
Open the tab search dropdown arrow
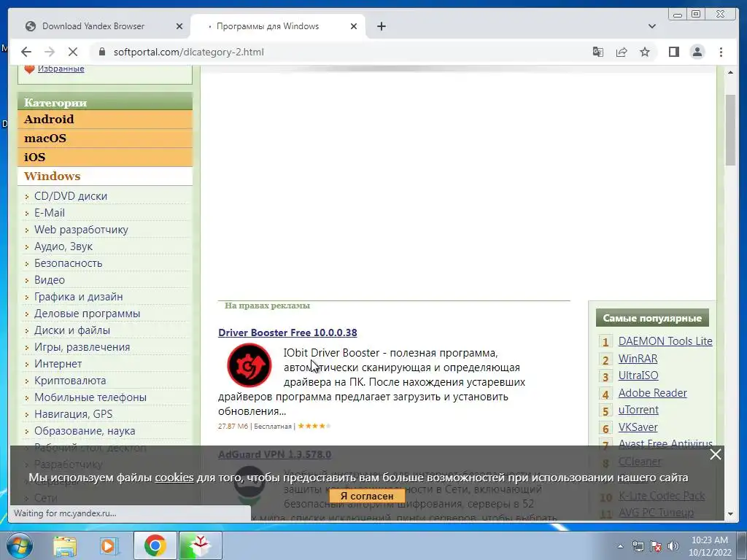coord(651,26)
